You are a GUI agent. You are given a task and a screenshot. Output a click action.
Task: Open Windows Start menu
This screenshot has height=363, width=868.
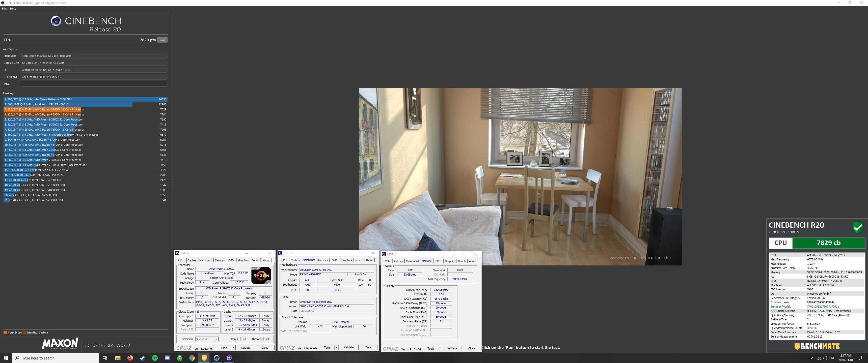click(x=6, y=358)
